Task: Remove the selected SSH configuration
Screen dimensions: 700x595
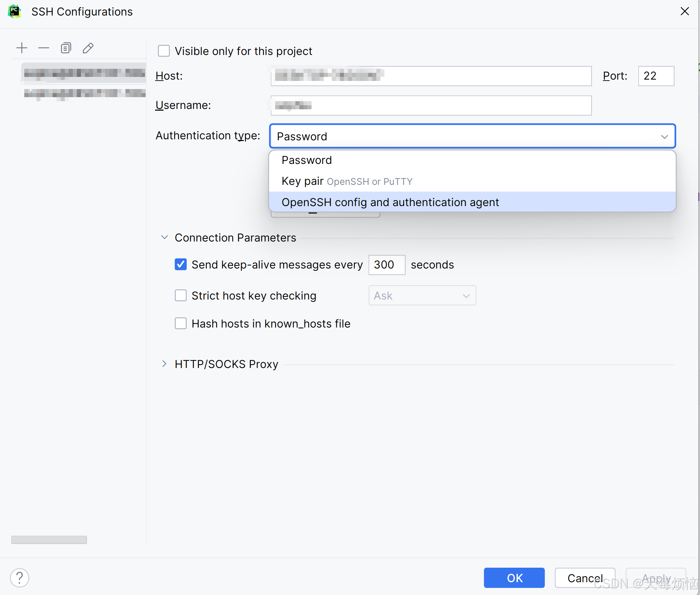Action: 44,48
